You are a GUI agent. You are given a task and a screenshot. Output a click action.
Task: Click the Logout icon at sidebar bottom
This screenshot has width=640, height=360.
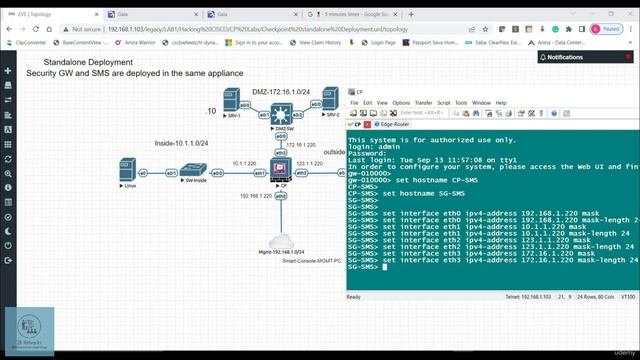click(x=8, y=260)
